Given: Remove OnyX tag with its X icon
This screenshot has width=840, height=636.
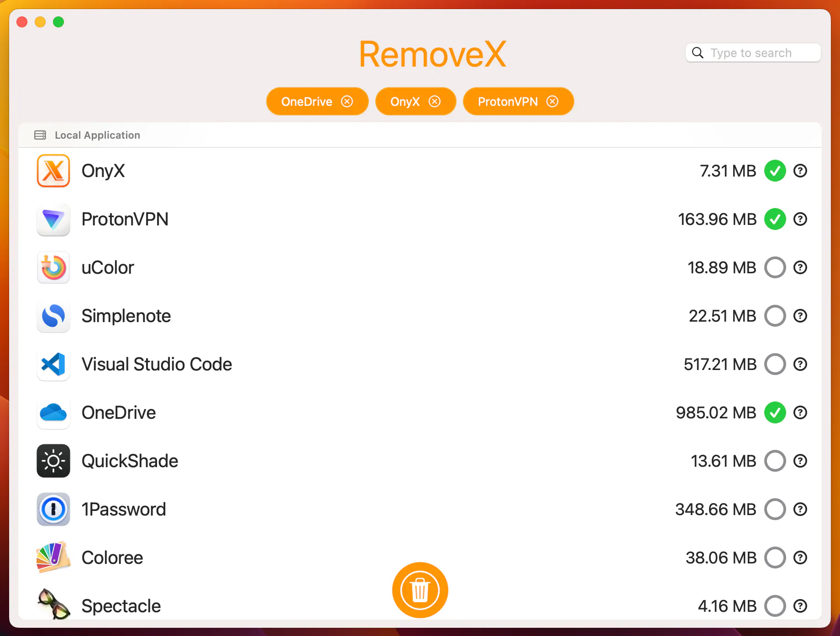Looking at the screenshot, I should [x=435, y=101].
